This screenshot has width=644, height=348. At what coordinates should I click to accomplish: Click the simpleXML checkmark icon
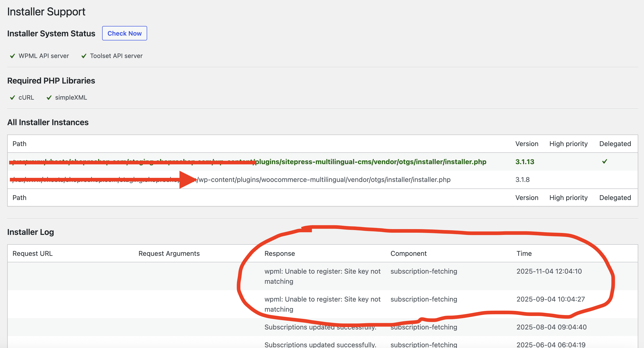(49, 98)
